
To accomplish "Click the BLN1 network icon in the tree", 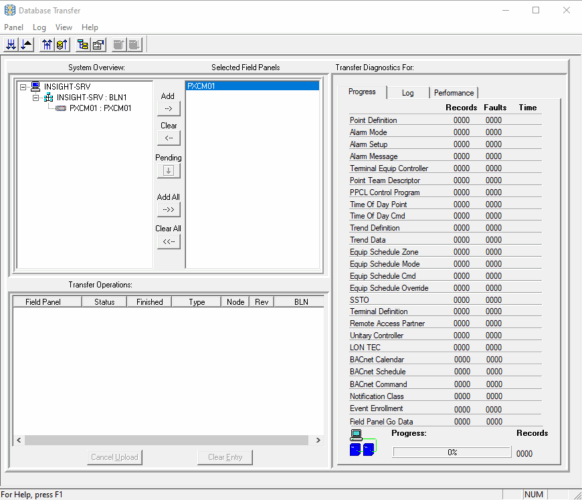I will (x=48, y=98).
